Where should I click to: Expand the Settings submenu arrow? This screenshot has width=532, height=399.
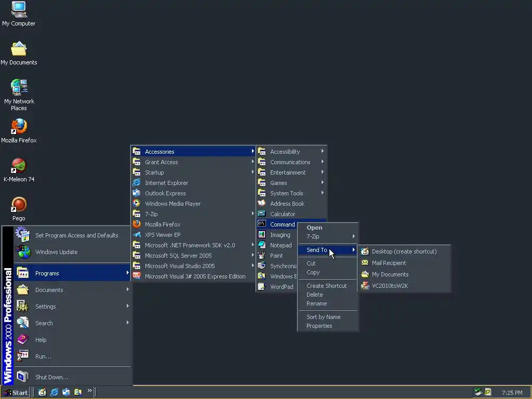(128, 306)
